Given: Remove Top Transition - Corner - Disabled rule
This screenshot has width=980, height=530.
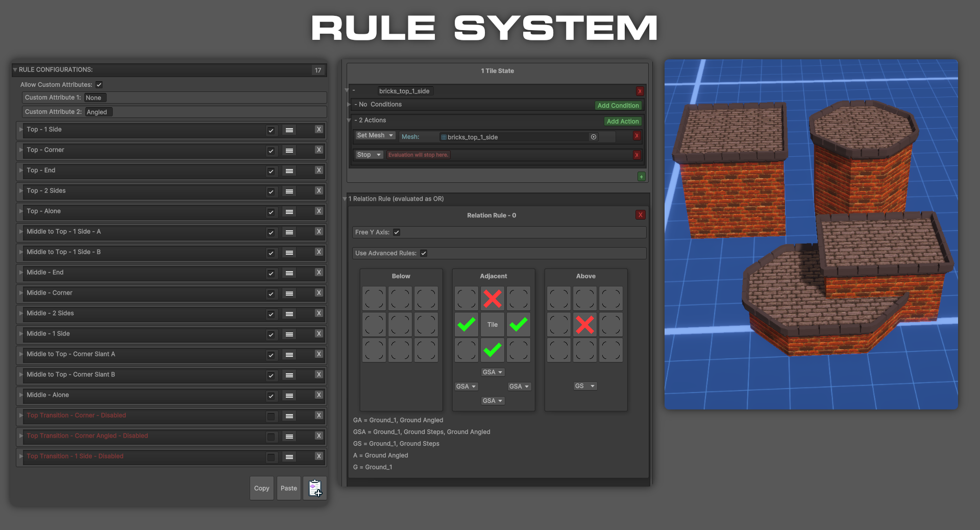Looking at the screenshot, I should [319, 416].
